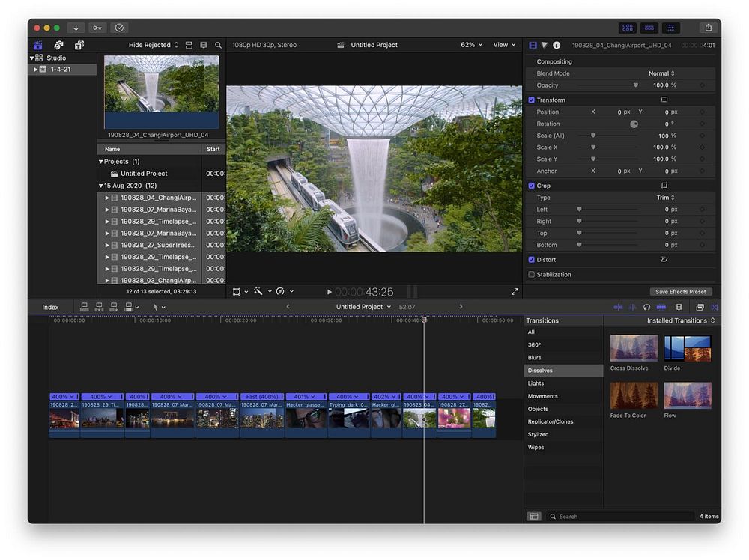Open the Keyword Editor key icon

[97, 28]
